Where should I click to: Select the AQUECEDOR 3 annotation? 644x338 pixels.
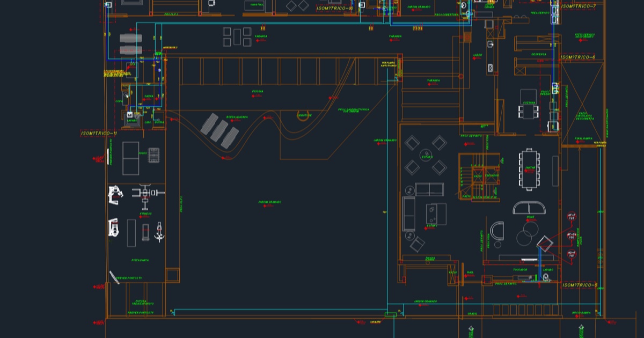pyautogui.click(x=170, y=47)
